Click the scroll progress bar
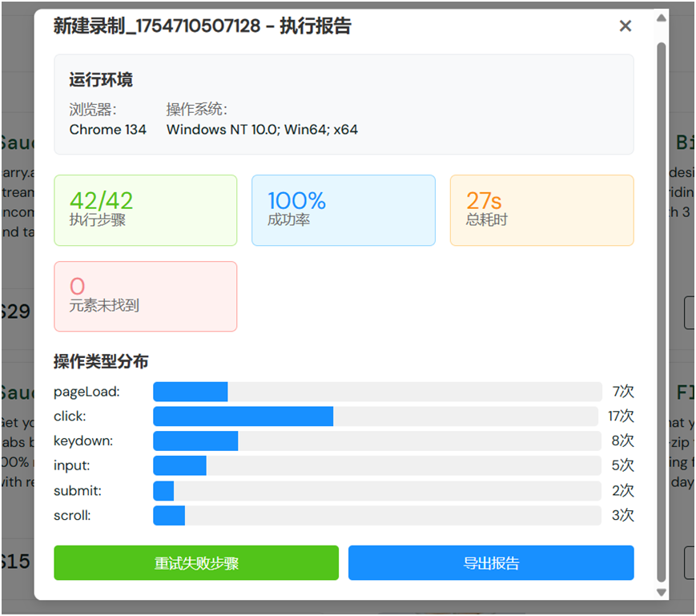Image resolution: width=696 pixels, height=616 pixels. (376, 515)
